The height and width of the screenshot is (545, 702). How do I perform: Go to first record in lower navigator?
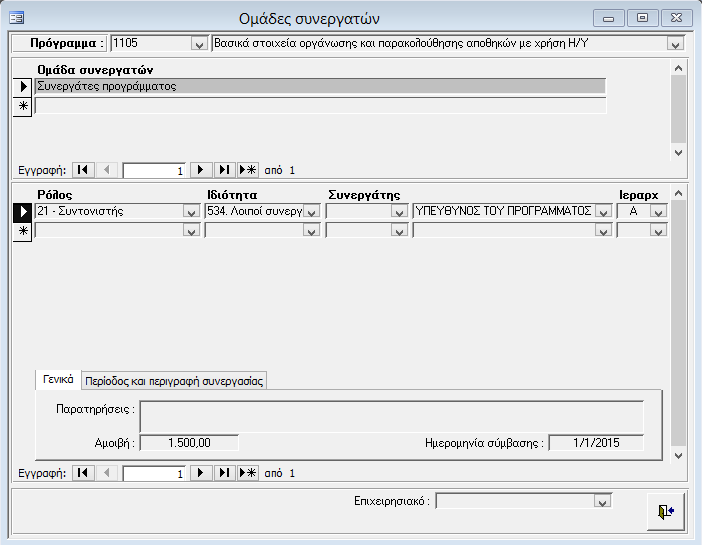pyautogui.click(x=84, y=473)
